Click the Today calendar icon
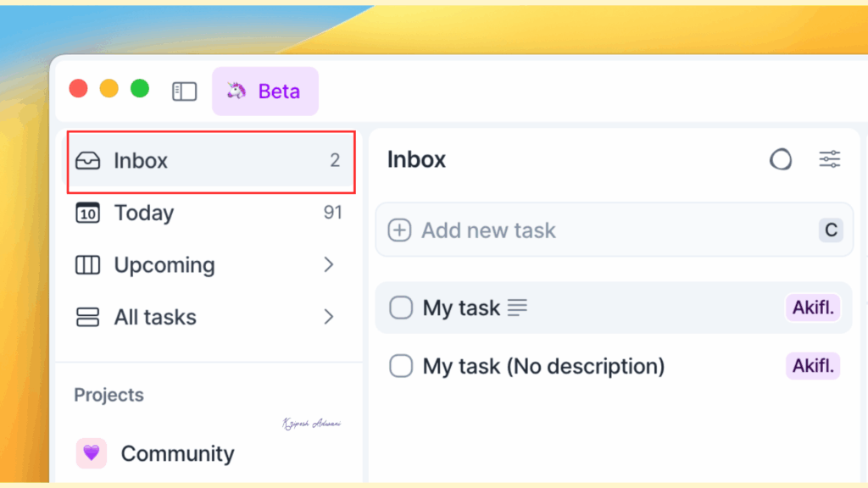This screenshot has width=868, height=488. tap(88, 213)
